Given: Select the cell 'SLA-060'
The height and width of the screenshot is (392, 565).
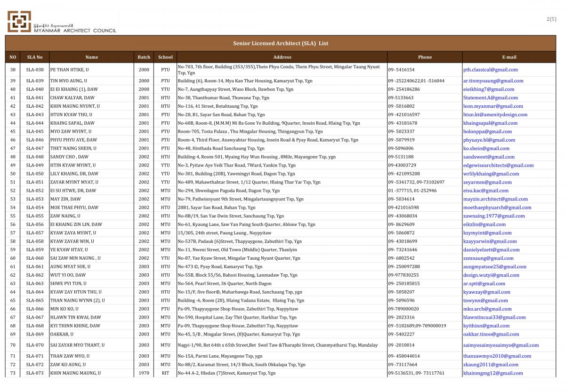Looking at the screenshot, I should (x=35, y=258).
